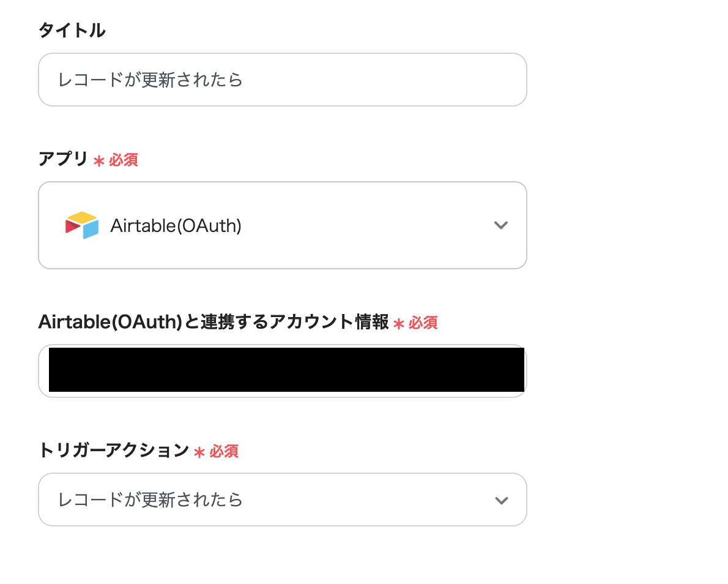Open the redacted account information selector
This screenshot has width=728, height=584.
point(282,371)
